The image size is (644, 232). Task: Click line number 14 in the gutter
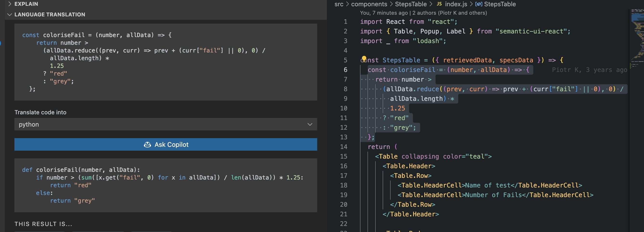[x=343, y=147]
